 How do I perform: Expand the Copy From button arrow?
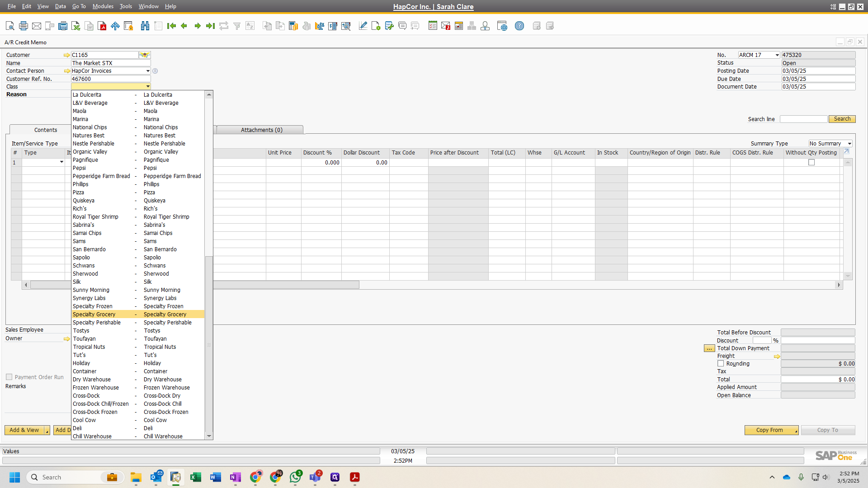coord(796,431)
